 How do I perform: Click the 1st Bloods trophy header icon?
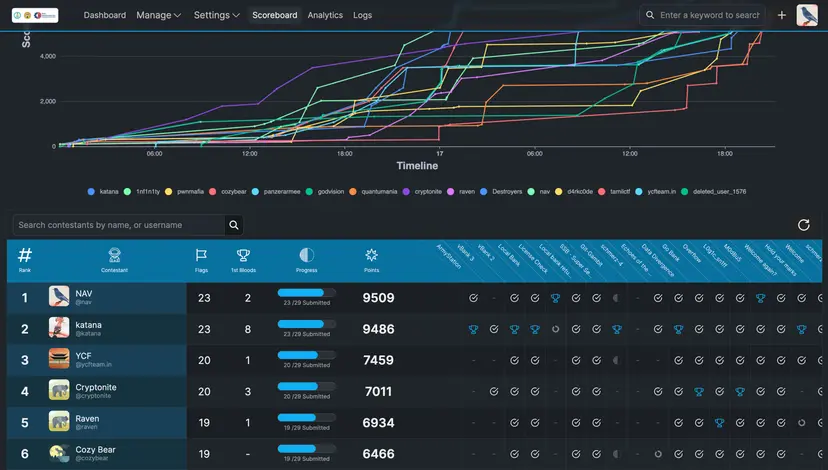243,256
